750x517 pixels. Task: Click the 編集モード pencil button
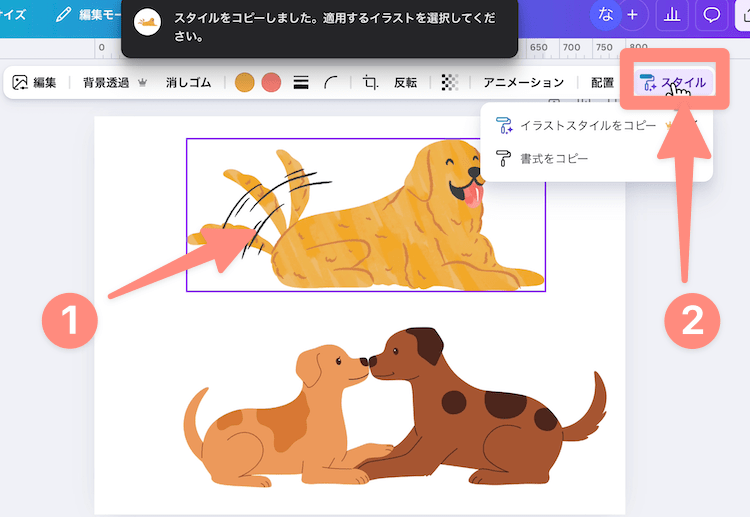88,15
